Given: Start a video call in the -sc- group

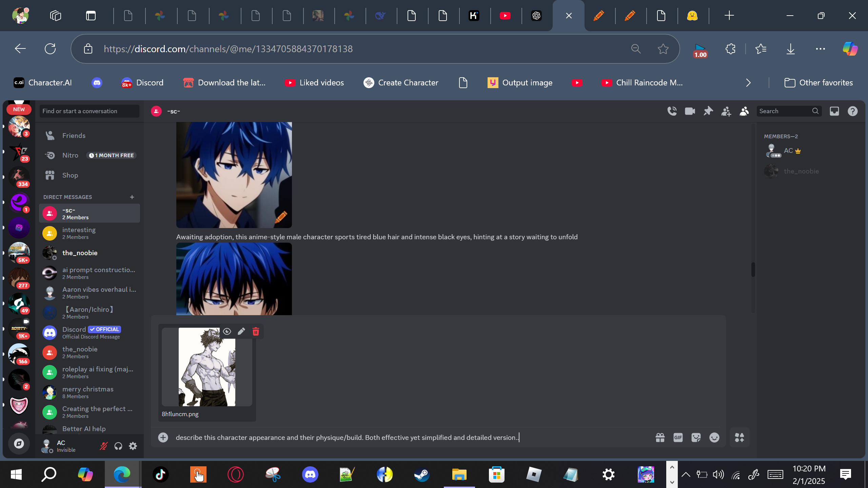Looking at the screenshot, I should pyautogui.click(x=690, y=111).
